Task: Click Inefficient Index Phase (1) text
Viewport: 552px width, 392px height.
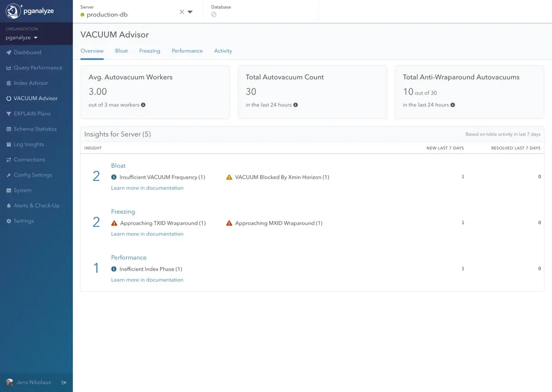Action: click(151, 269)
